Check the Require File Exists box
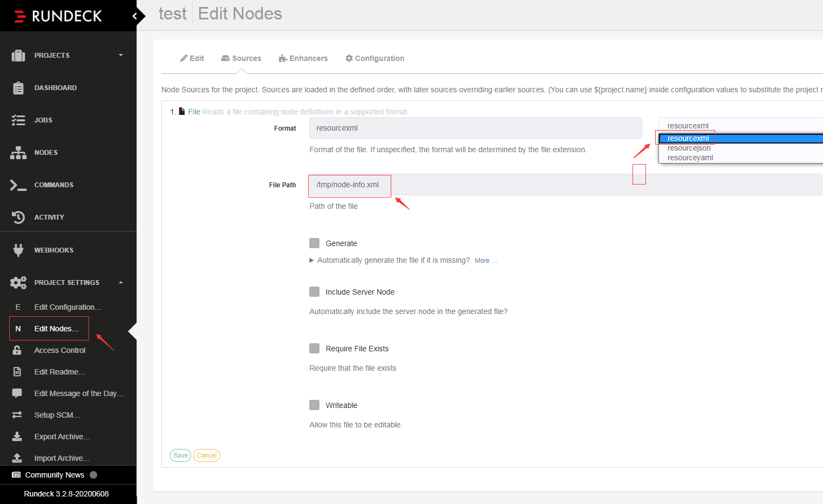This screenshot has height=504, width=823. click(315, 349)
